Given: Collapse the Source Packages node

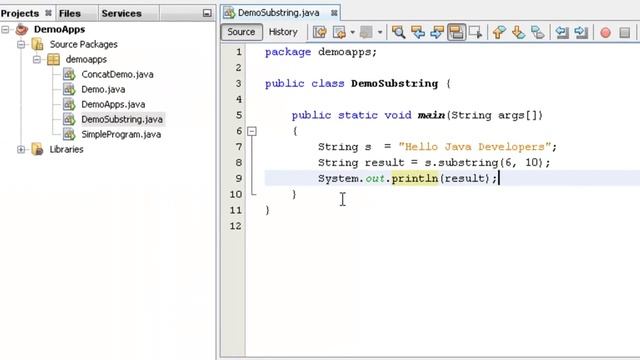Looking at the screenshot, I should [x=21, y=44].
